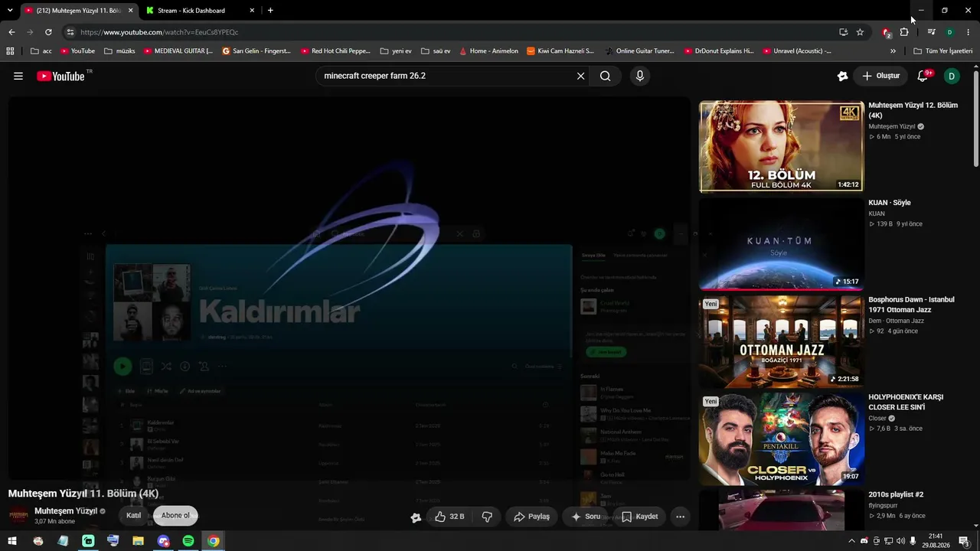Join the channel with Katıl
The image size is (980, 551).
[133, 515]
